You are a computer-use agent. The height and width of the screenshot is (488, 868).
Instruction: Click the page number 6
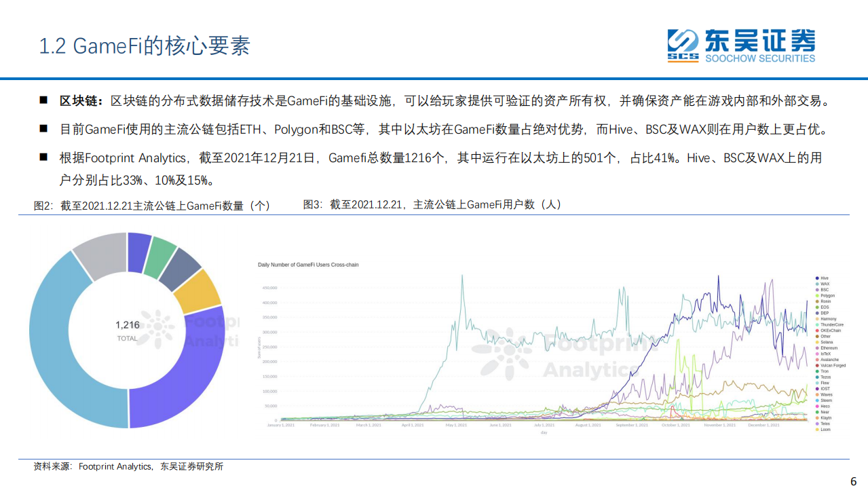pos(854,481)
